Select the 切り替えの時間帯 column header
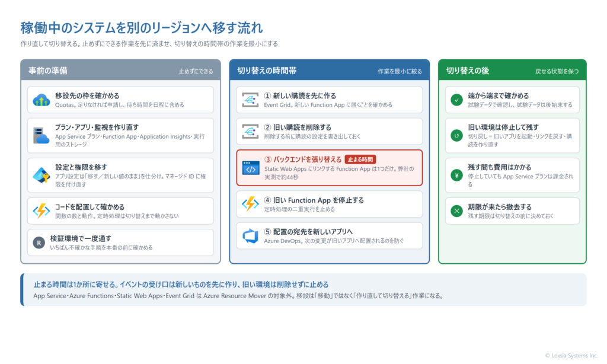Screen dimensions: 607x364 (330, 71)
